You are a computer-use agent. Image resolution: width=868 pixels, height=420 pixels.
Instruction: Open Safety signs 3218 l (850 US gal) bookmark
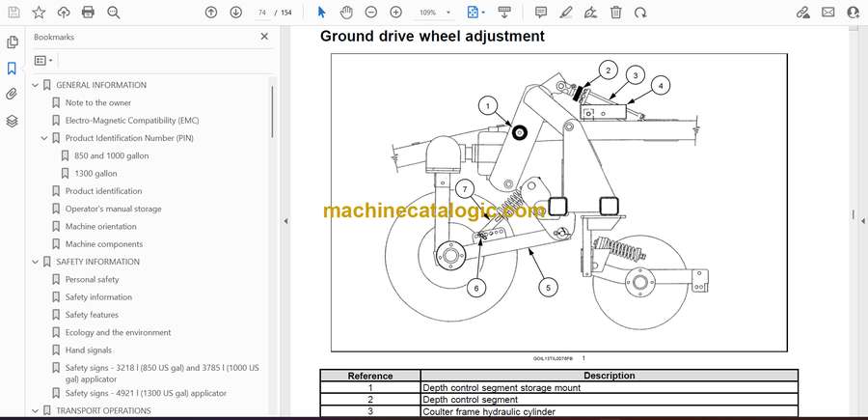point(162,374)
